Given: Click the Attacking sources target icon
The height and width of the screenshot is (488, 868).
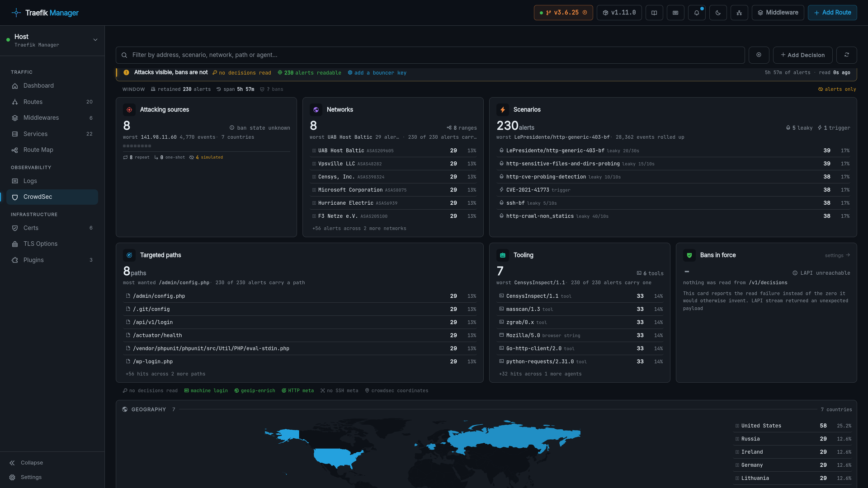Looking at the screenshot, I should click(x=129, y=110).
